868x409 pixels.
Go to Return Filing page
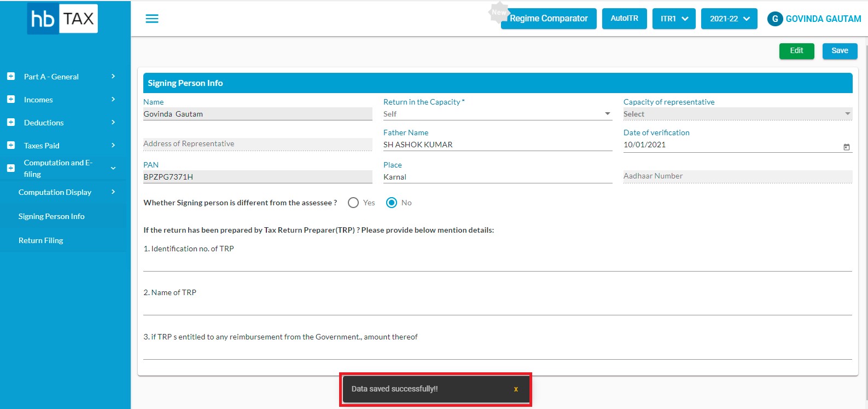[41, 240]
